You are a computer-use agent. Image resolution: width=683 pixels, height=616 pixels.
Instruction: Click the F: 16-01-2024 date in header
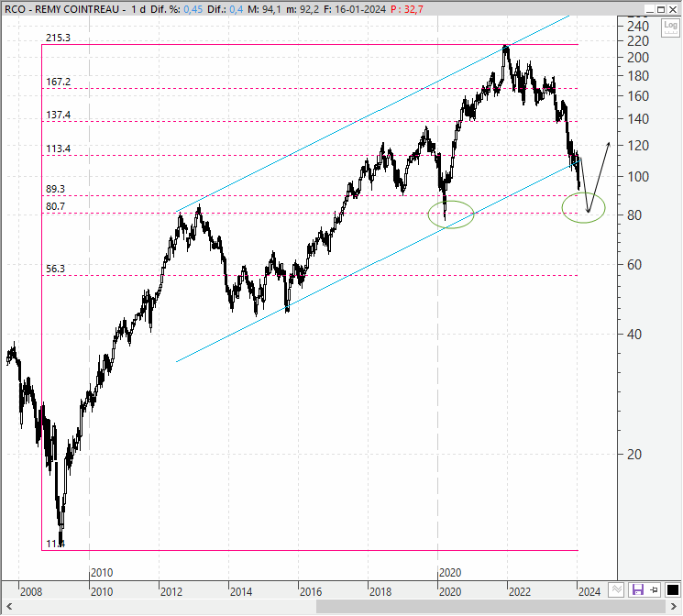355,9
